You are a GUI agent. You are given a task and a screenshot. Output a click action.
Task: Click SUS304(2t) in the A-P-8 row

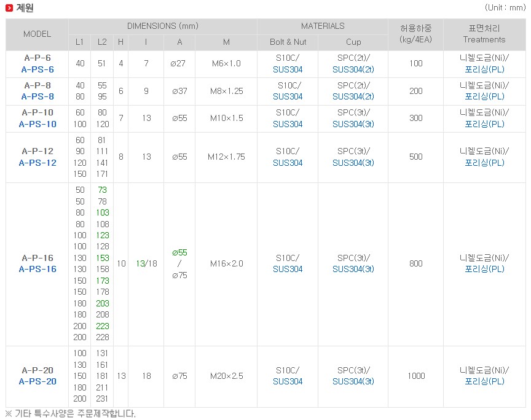[353, 96]
